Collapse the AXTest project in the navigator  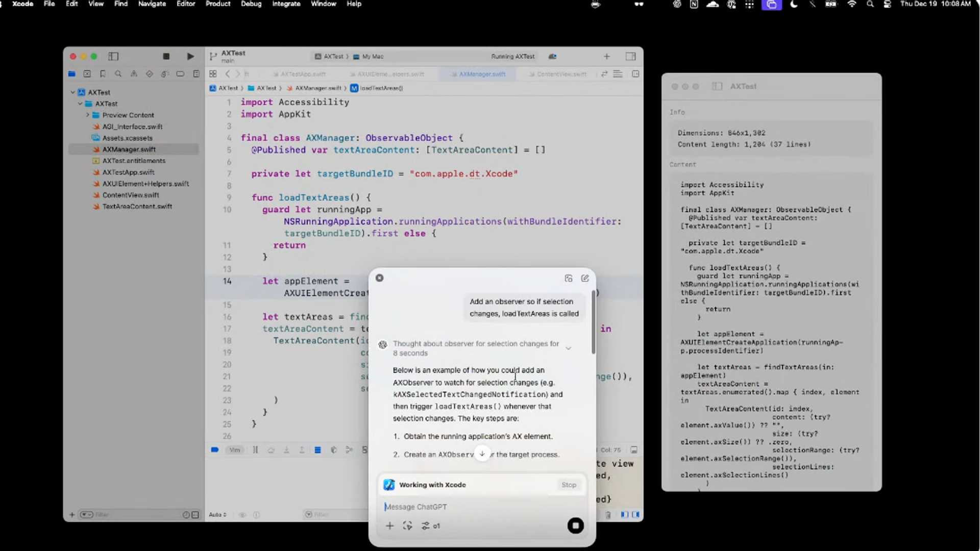coord(73,92)
